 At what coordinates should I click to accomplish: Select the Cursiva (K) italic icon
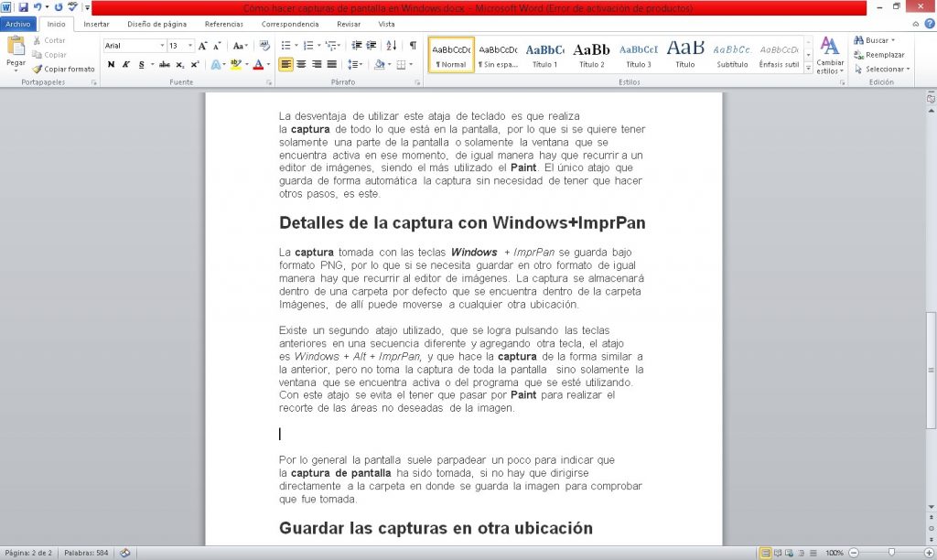(x=125, y=63)
